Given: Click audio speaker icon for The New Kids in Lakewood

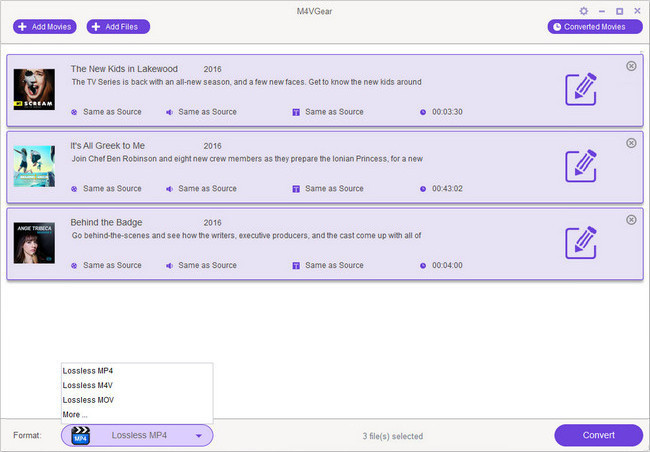Looking at the screenshot, I should pyautogui.click(x=169, y=112).
